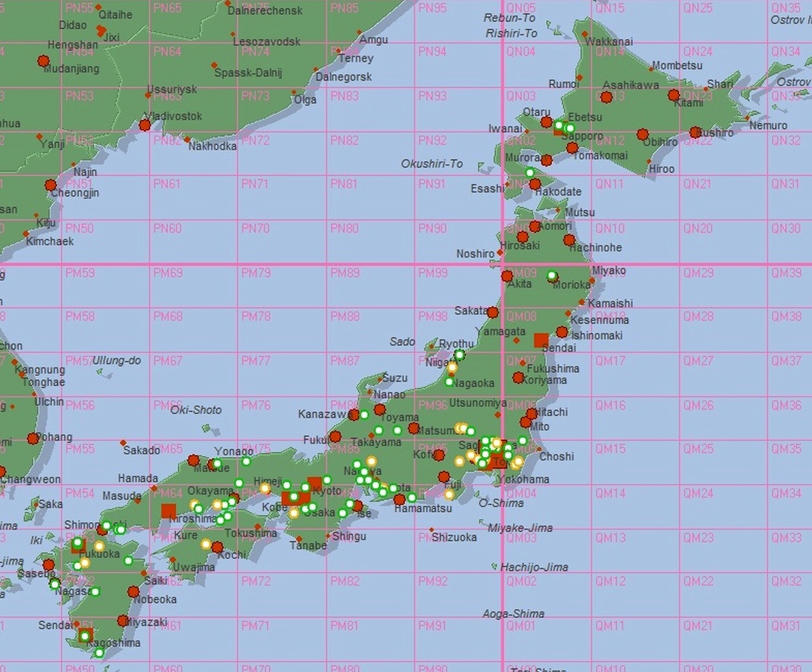Image resolution: width=812 pixels, height=672 pixels.
Task: Click the red marker for Hachinohe
Action: [x=569, y=240]
